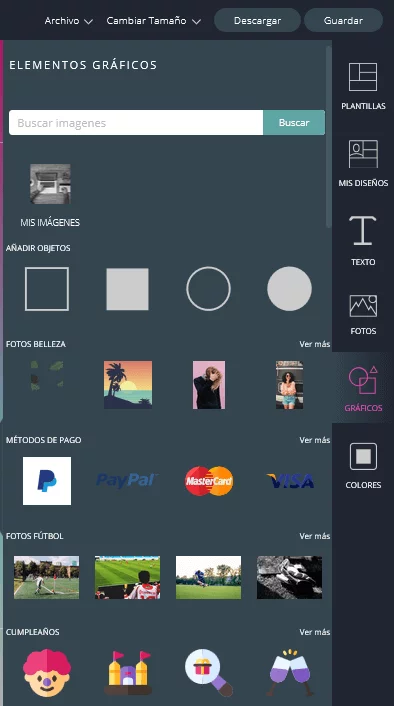This screenshot has width=394, height=706.
Task: Click the Cumpleaños section heading
Action: click(x=33, y=632)
